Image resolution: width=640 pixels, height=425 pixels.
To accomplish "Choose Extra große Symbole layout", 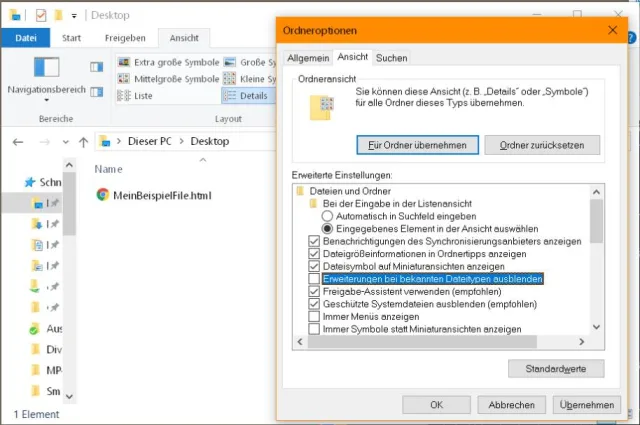I will [x=169, y=62].
